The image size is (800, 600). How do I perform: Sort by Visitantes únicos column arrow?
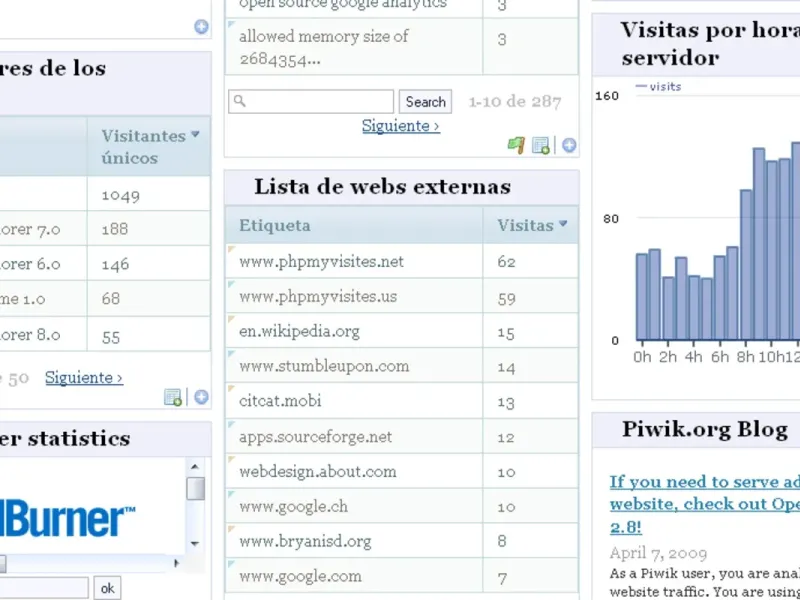[x=195, y=134]
